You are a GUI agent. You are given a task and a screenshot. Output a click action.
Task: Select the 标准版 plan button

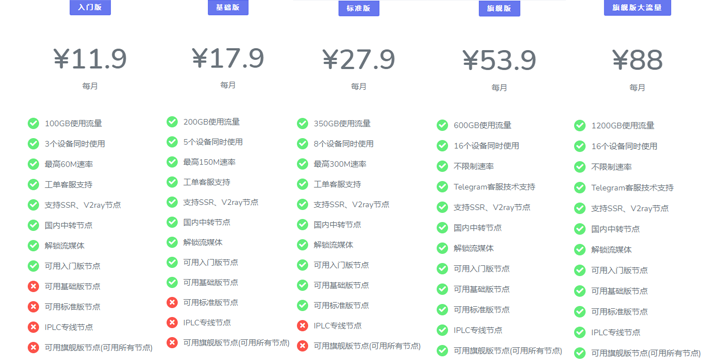tap(359, 8)
